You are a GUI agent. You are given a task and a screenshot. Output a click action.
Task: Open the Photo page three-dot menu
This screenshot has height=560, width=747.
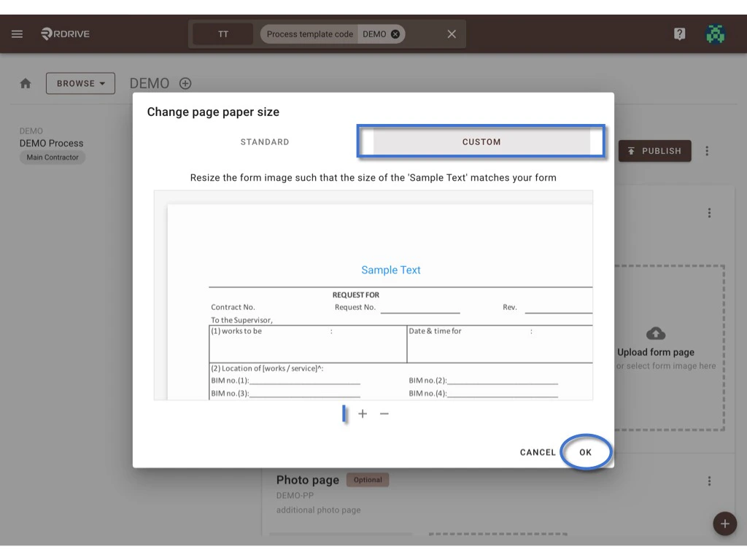[709, 481]
